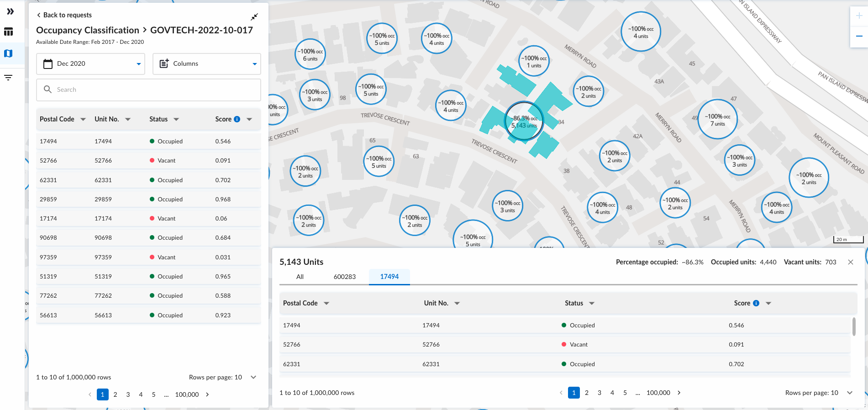
Task: Click the Occupancy Classification breadcrumb
Action: [88, 30]
